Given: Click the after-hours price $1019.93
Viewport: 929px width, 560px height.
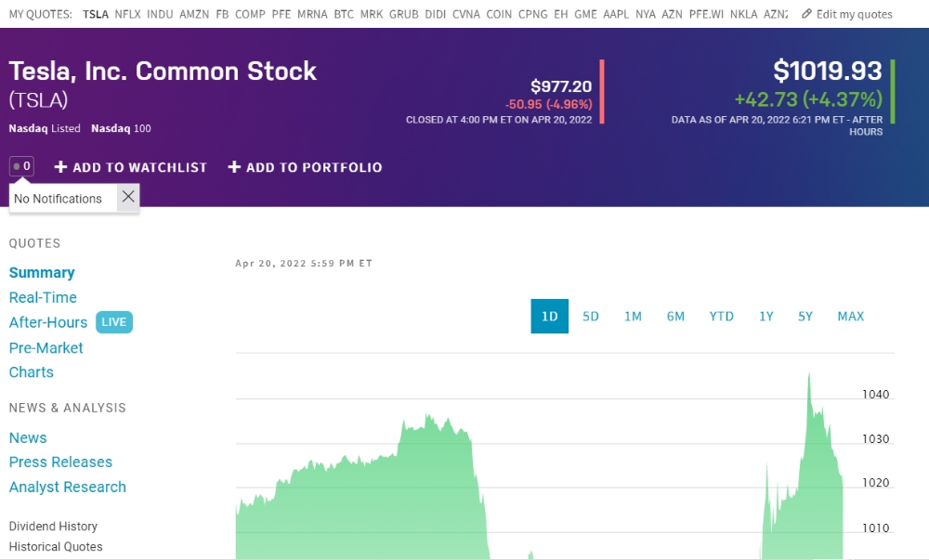Looking at the screenshot, I should click(x=828, y=71).
